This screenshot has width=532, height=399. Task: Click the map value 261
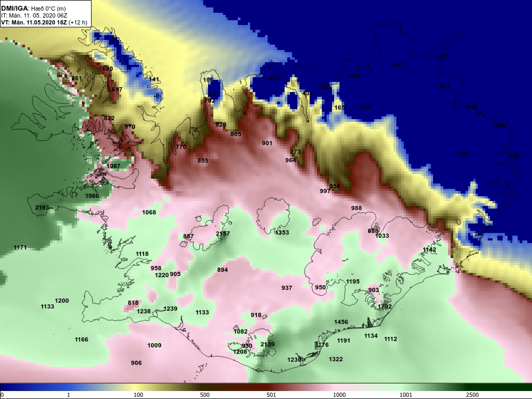click(77, 78)
